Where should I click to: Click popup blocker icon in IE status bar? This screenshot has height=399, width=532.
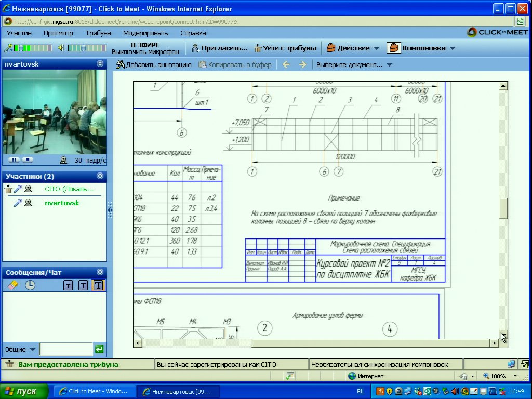pyautogui.click(x=290, y=376)
